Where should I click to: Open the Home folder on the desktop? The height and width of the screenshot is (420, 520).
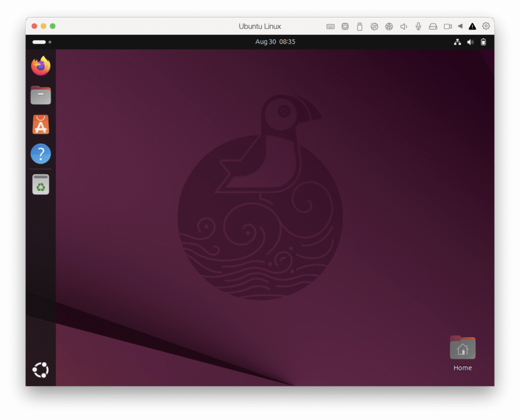(463, 353)
